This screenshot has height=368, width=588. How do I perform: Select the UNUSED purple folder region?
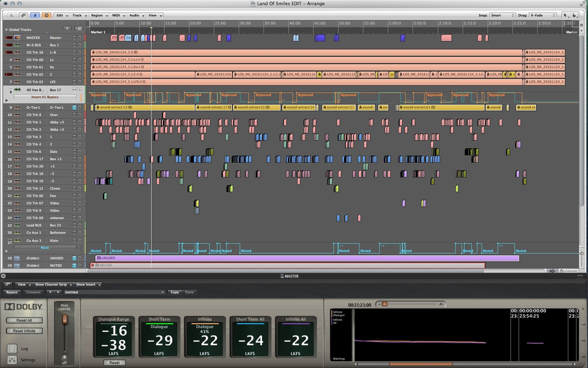coord(307,258)
